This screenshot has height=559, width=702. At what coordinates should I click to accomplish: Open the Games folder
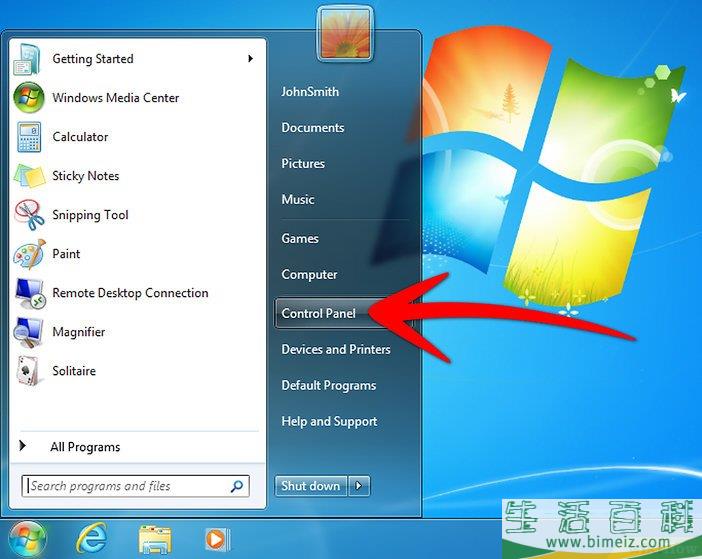coord(300,239)
